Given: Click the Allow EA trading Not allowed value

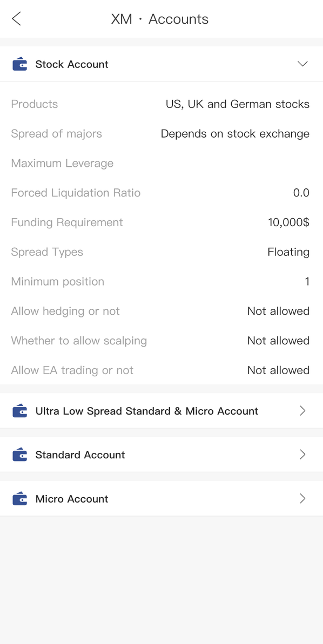Looking at the screenshot, I should coord(278,370).
